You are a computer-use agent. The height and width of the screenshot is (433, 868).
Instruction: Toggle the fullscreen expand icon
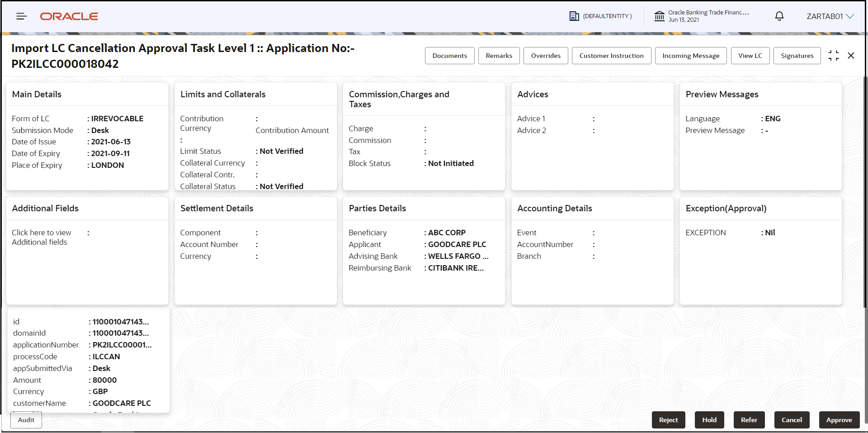834,55
